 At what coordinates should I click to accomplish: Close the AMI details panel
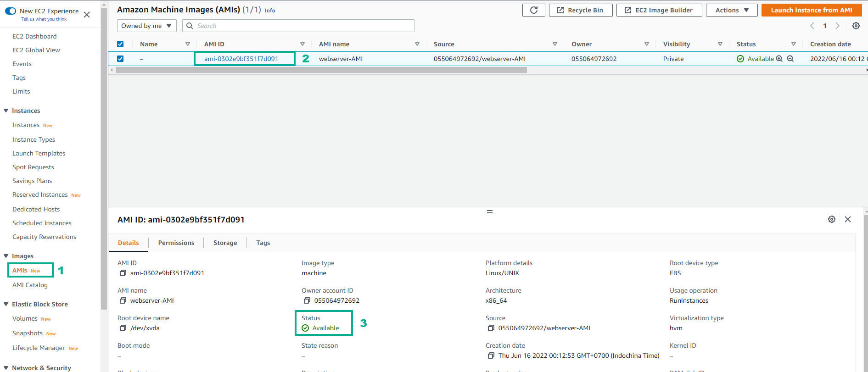pyautogui.click(x=848, y=219)
